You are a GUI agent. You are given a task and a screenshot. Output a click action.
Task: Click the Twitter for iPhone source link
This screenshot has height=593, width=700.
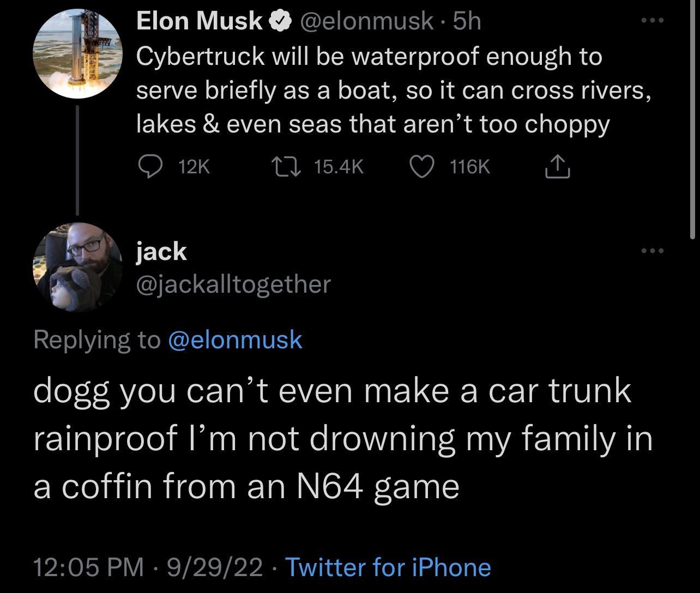click(x=388, y=567)
